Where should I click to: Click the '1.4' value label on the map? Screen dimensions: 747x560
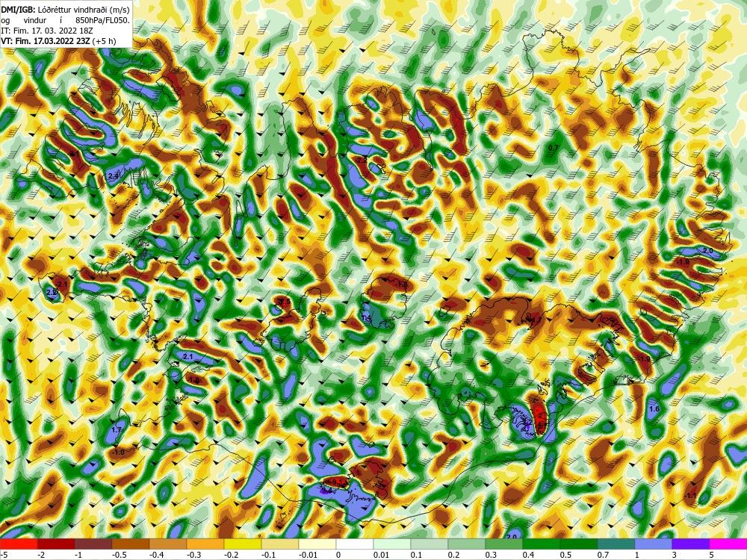click(366, 317)
